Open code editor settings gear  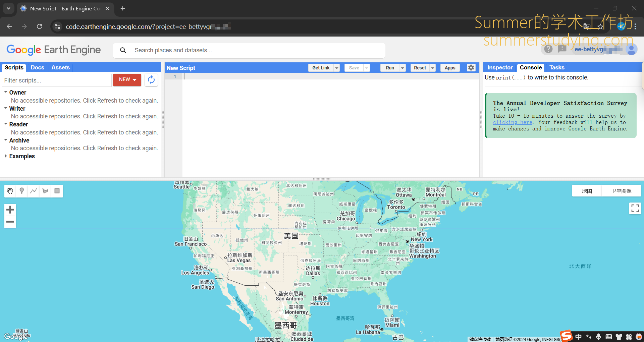pyautogui.click(x=471, y=68)
